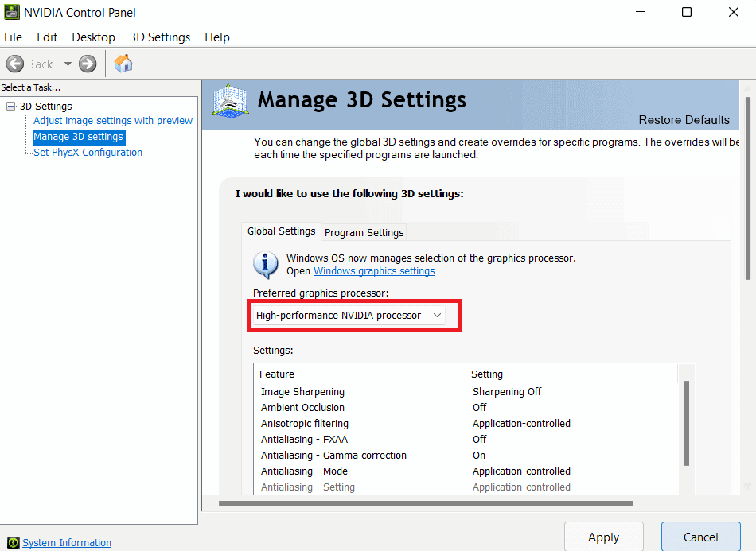Select Set PhysX Configuration
Screen dimensions: 756x551
87,152
